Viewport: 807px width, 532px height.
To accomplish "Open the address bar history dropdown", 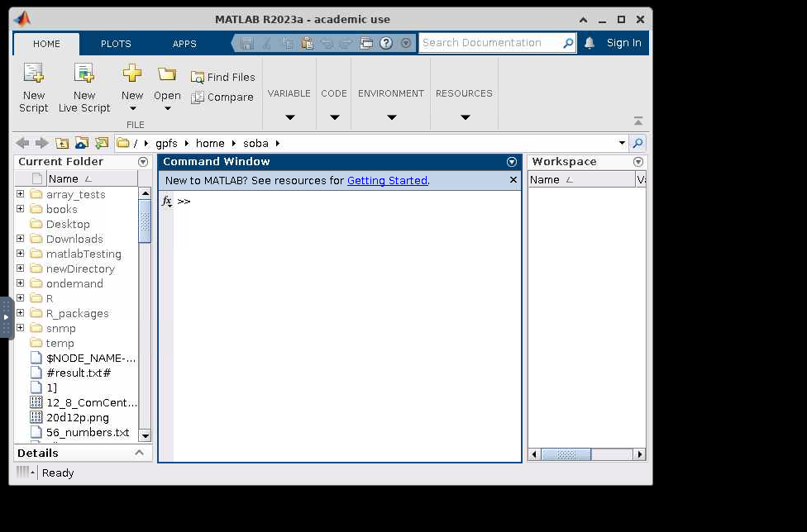I will pos(622,143).
